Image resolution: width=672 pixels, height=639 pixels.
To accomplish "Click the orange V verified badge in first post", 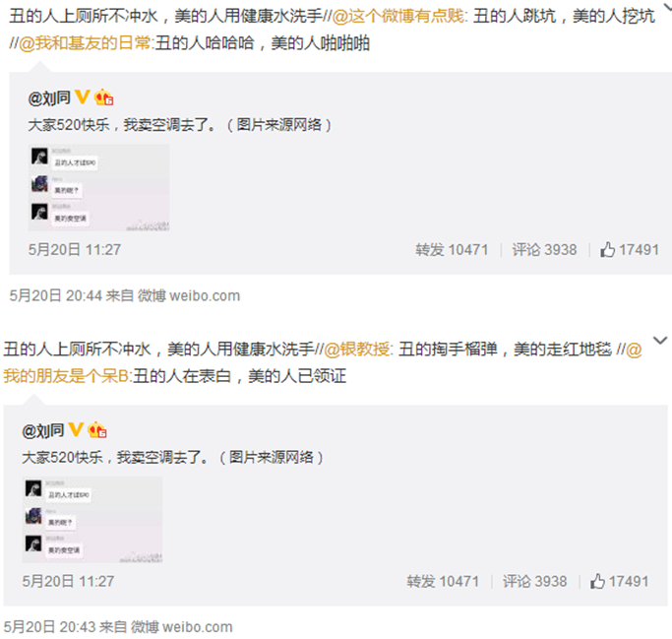I will [82, 96].
